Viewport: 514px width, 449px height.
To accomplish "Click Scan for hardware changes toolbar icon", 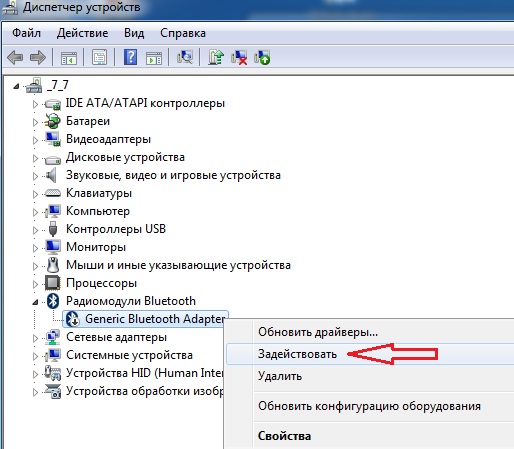I will (184, 57).
